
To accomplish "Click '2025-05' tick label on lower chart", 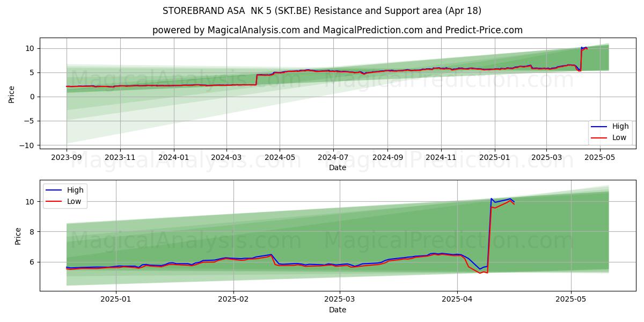I will point(571,301).
